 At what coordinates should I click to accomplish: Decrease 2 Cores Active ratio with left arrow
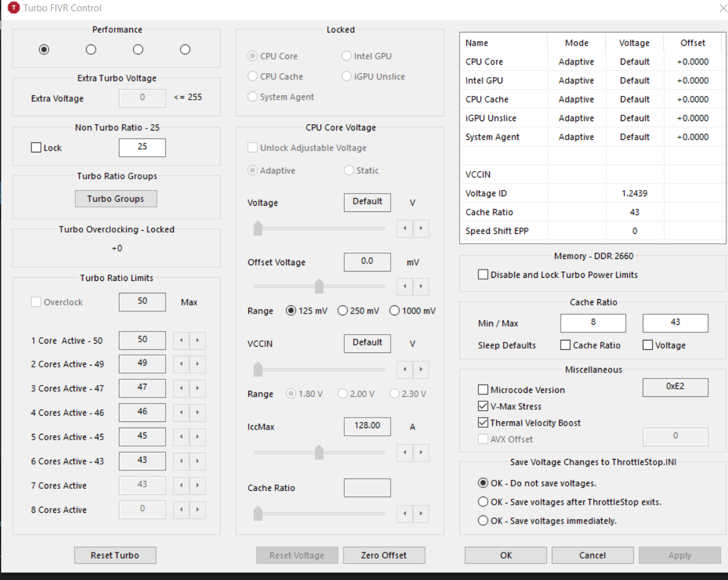point(182,364)
